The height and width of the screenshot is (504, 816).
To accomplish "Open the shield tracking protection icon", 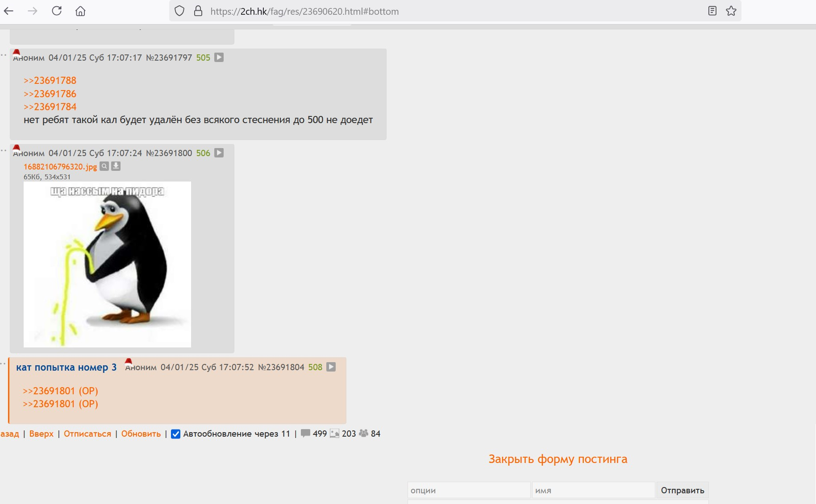I will 179,11.
